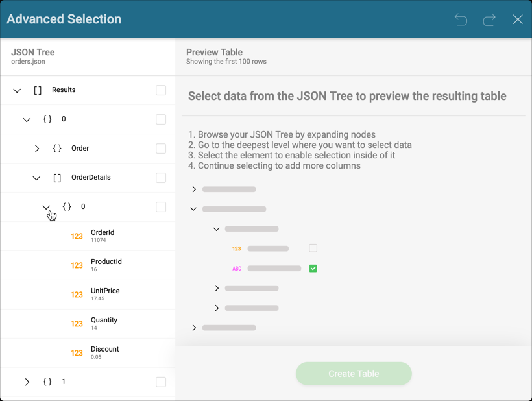
Task: Expand the Order node
Action: pyautogui.click(x=36, y=149)
